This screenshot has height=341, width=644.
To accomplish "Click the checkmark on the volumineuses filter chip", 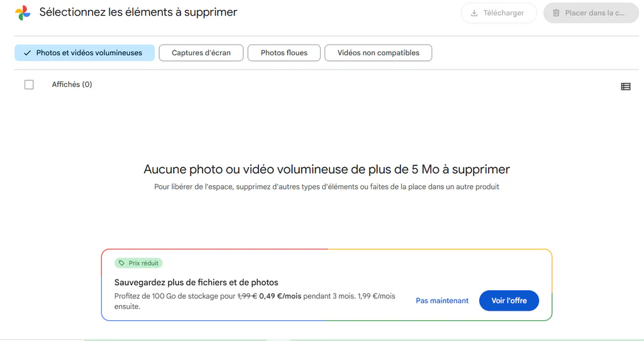I will 27,53.
